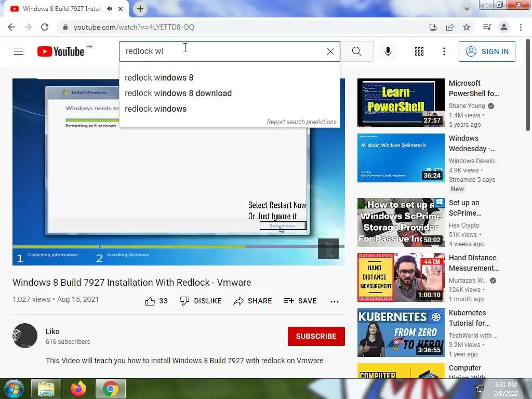Image resolution: width=532 pixels, height=399 pixels.
Task: Bookmark this page with the star icon
Action: [x=467, y=27]
